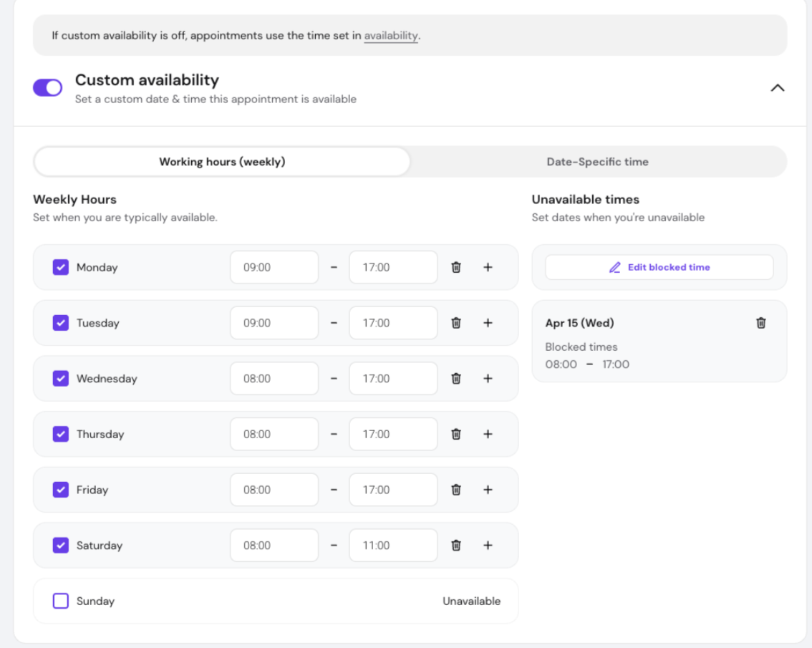The image size is (812, 648).
Task: Remove Wednesday's hours using trash icon
Action: coord(455,379)
